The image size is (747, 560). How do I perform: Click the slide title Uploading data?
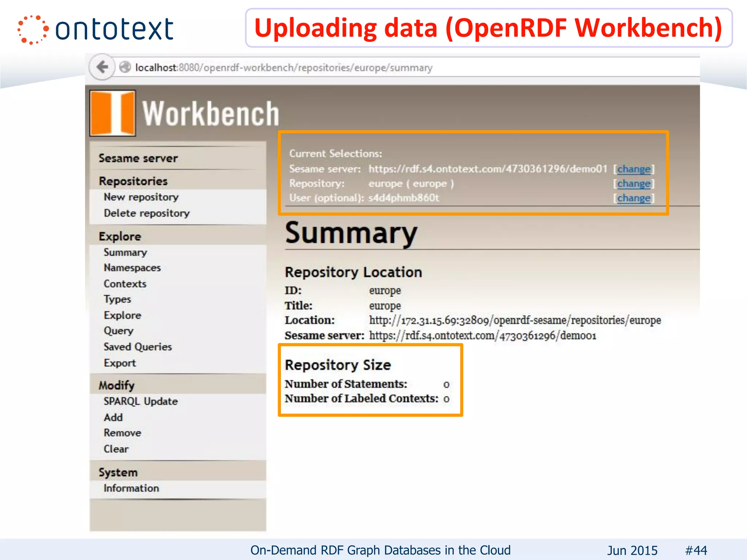[488, 28]
